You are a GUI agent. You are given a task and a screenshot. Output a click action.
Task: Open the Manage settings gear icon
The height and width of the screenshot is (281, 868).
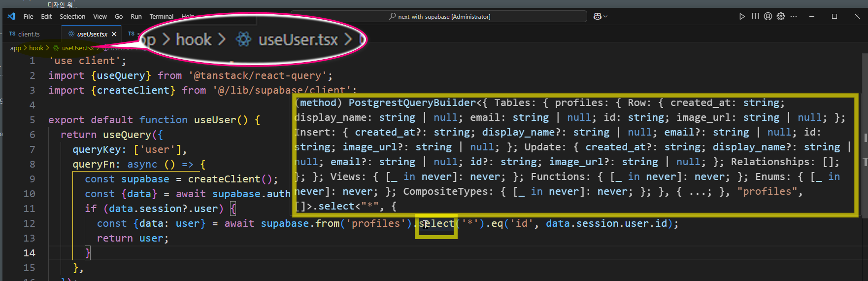[781, 16]
